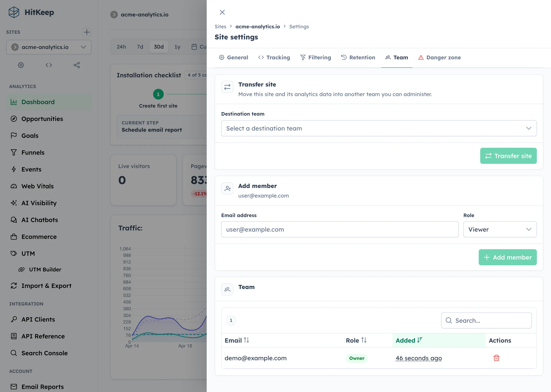Open AI Chatbots page
The image size is (551, 392).
pos(49,220)
